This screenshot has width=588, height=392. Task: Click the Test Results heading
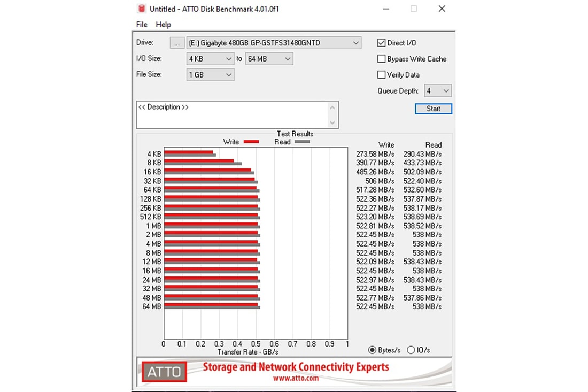pyautogui.click(x=295, y=134)
